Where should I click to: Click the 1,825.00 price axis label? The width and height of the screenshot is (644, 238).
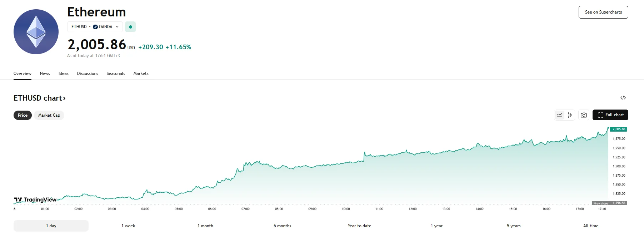coord(619,194)
